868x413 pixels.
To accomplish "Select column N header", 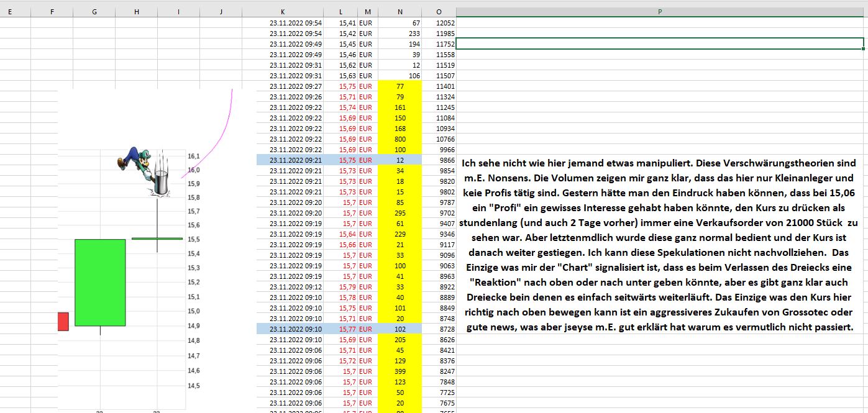I will 399,11.
